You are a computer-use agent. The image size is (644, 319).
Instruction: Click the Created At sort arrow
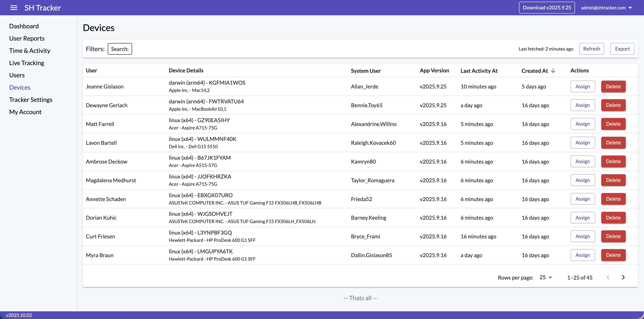553,71
